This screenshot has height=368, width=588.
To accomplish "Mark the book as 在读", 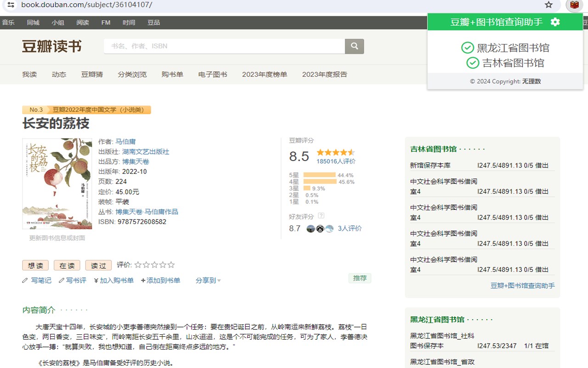I will 67,265.
